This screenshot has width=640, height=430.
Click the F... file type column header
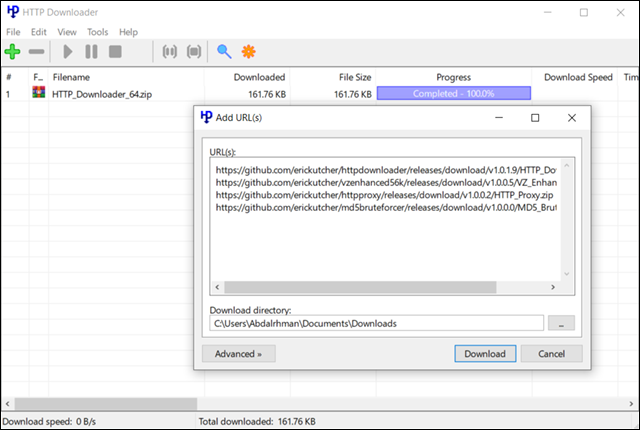coord(38,77)
